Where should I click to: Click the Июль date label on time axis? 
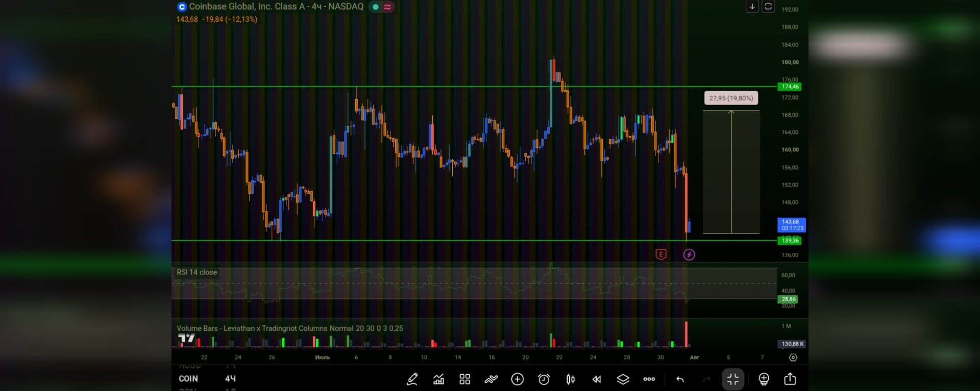[x=322, y=357]
